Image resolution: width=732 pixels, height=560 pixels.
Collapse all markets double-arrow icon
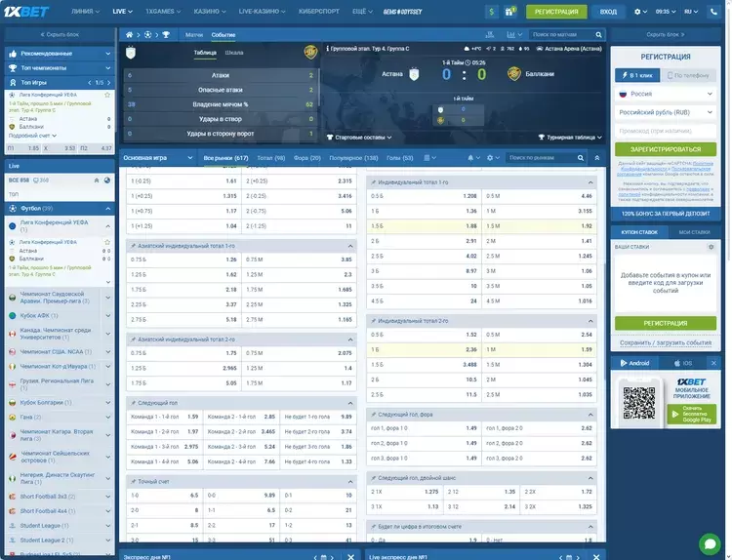pos(596,158)
